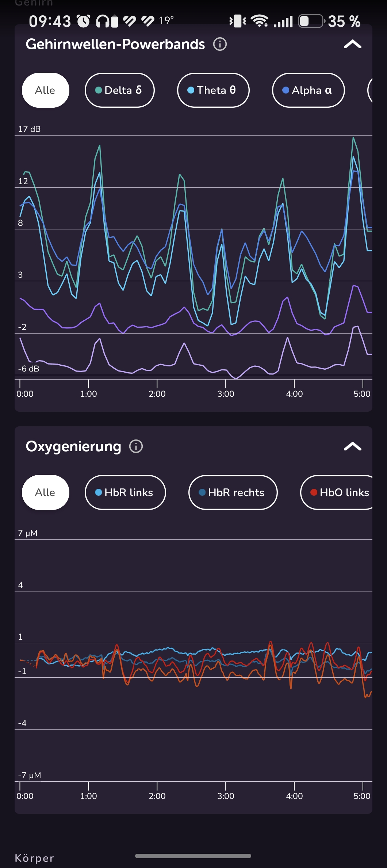The height and width of the screenshot is (868, 387).
Task: Tap the -7 µM axis label
Action: 30,775
